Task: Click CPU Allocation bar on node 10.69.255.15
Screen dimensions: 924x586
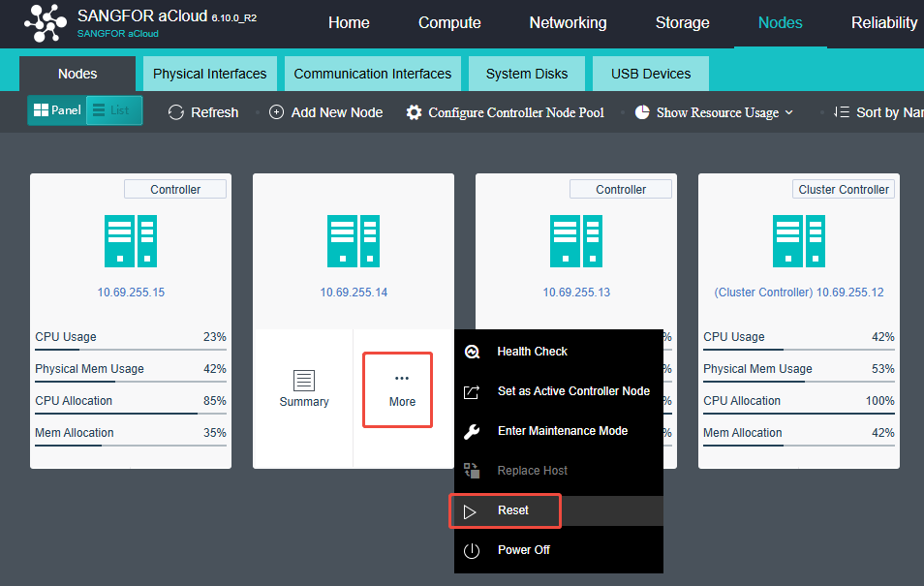Action: click(131, 414)
